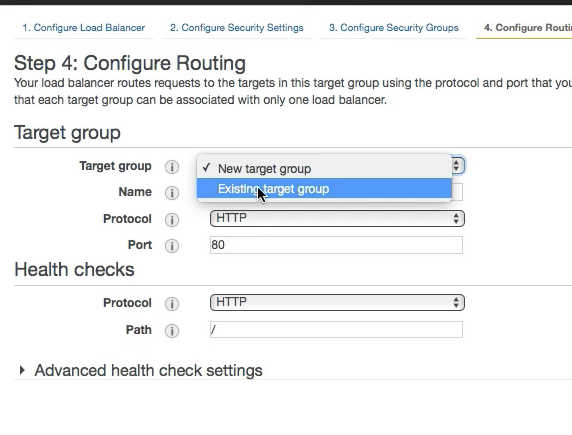The image size is (572, 435).
Task: Click info icon next to Name field
Action: pyautogui.click(x=172, y=193)
